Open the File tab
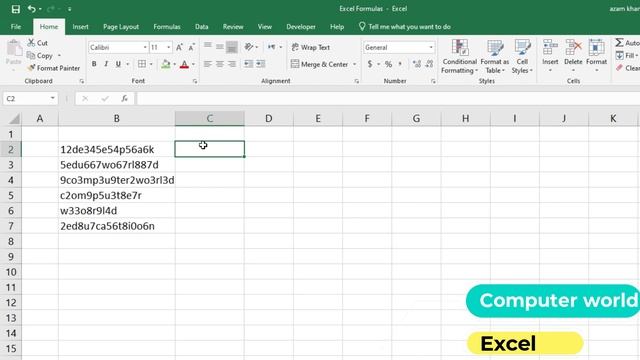This screenshot has width=640, height=360. [16, 27]
